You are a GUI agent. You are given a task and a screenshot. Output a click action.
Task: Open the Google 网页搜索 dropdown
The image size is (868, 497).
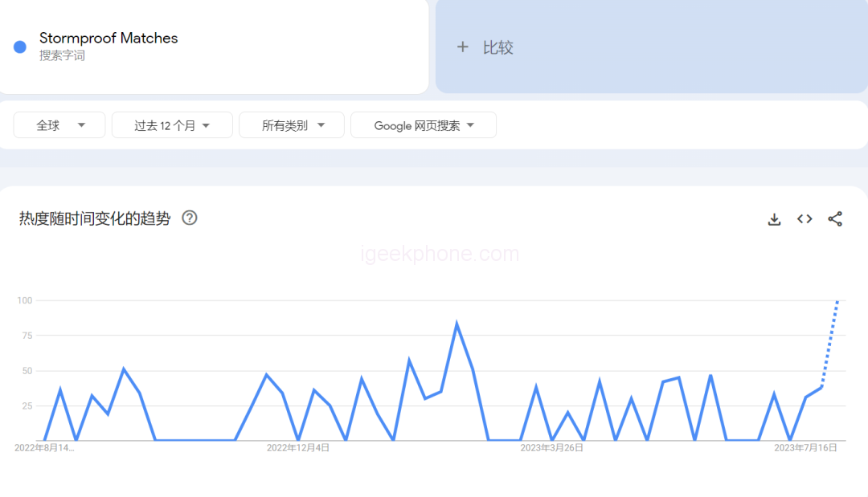point(424,125)
